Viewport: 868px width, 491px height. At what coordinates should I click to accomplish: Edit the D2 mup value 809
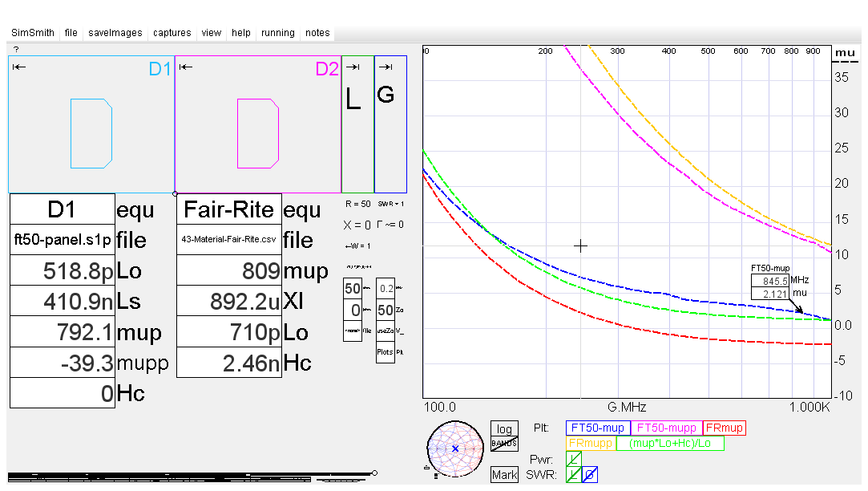tap(229, 270)
